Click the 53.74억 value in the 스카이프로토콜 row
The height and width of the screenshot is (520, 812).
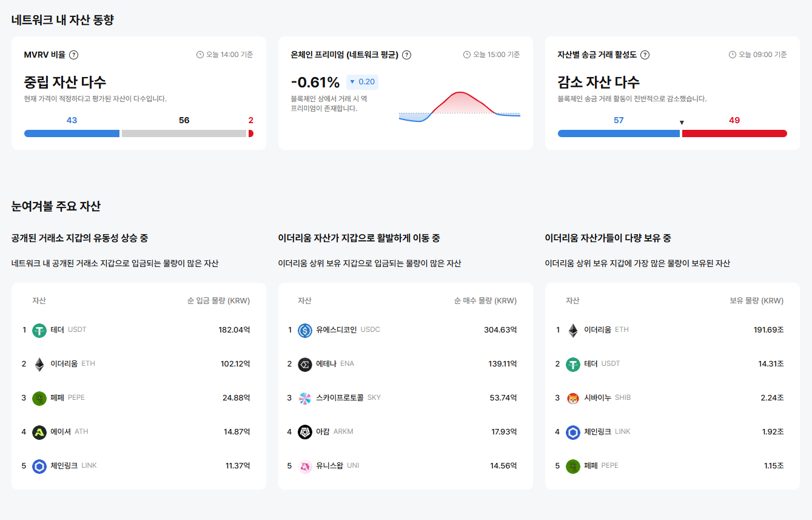(503, 398)
